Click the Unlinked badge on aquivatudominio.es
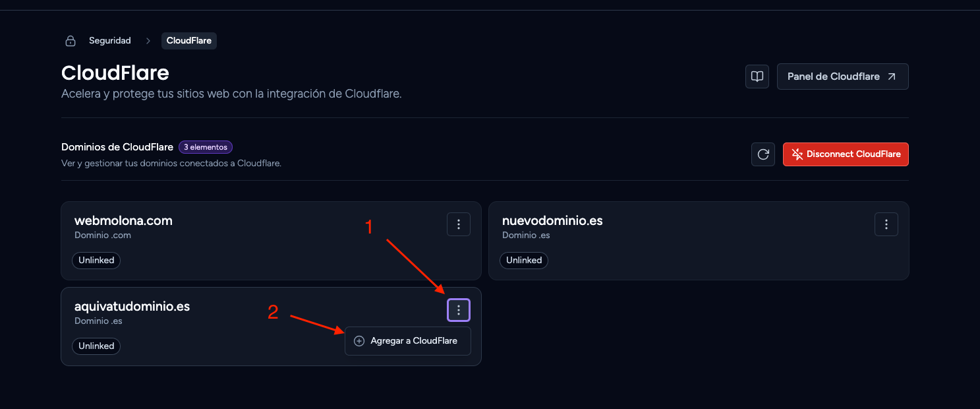Image resolution: width=980 pixels, height=409 pixels. 96,346
